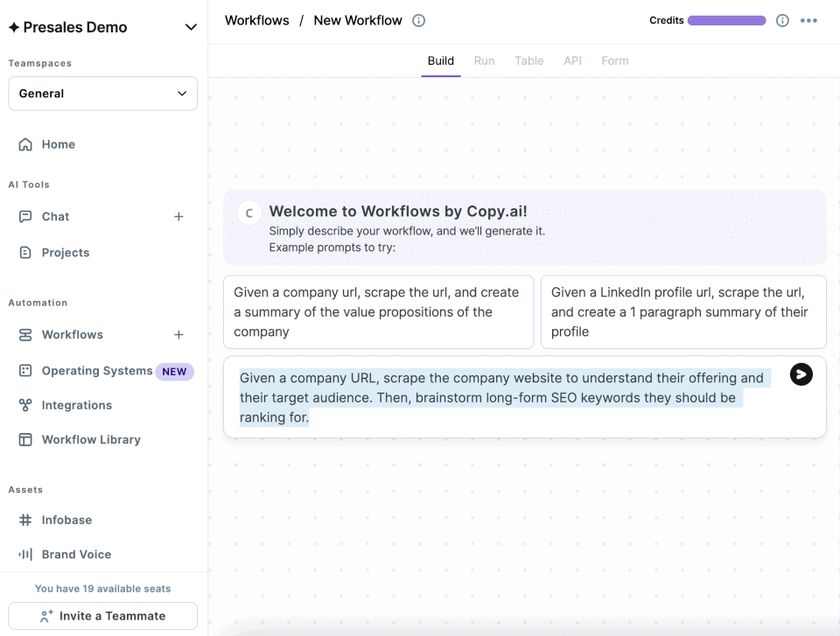
Task: Open Brand Voice under Assets
Action: point(77,554)
